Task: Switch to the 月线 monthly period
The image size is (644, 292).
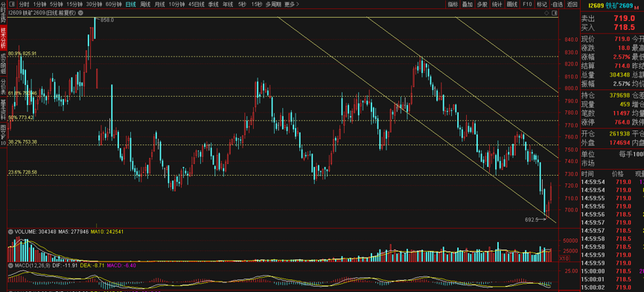Action: 159,4
